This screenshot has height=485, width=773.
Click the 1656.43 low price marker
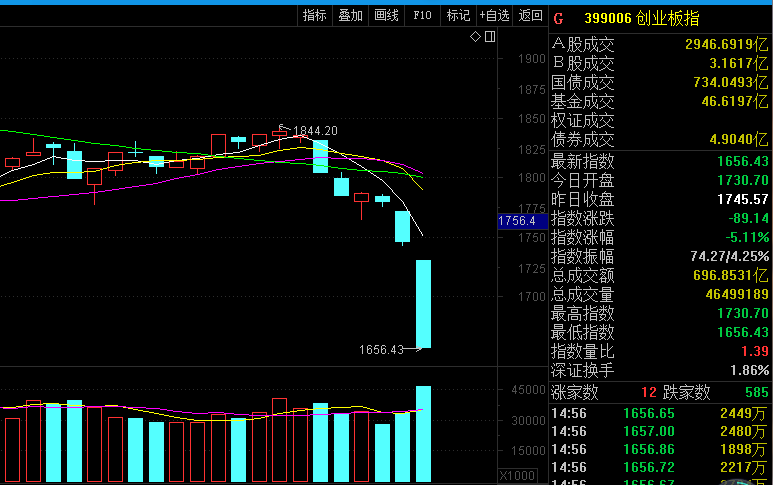381,349
